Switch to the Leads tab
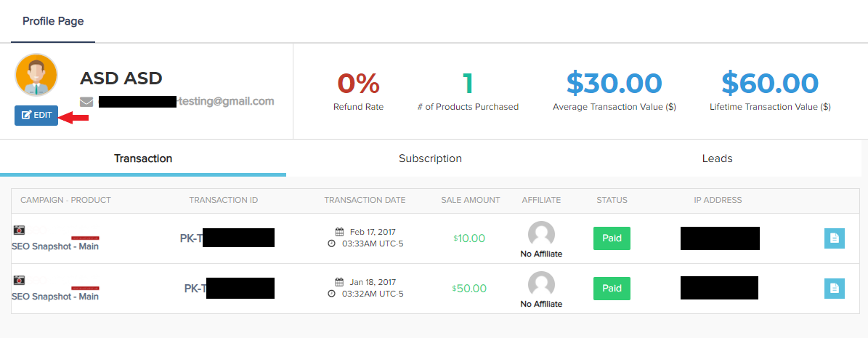Image resolution: width=868 pixels, height=338 pixels. [717, 158]
